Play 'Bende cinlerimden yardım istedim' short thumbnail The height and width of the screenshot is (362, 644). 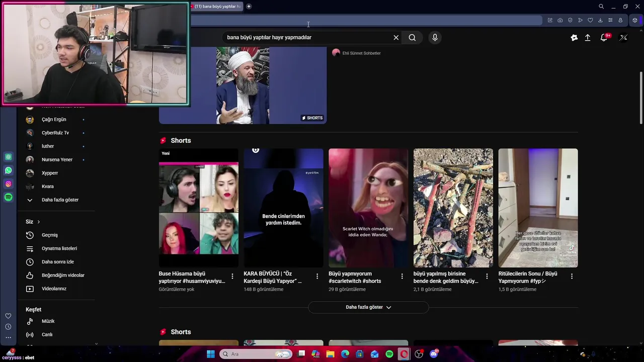coord(283,208)
